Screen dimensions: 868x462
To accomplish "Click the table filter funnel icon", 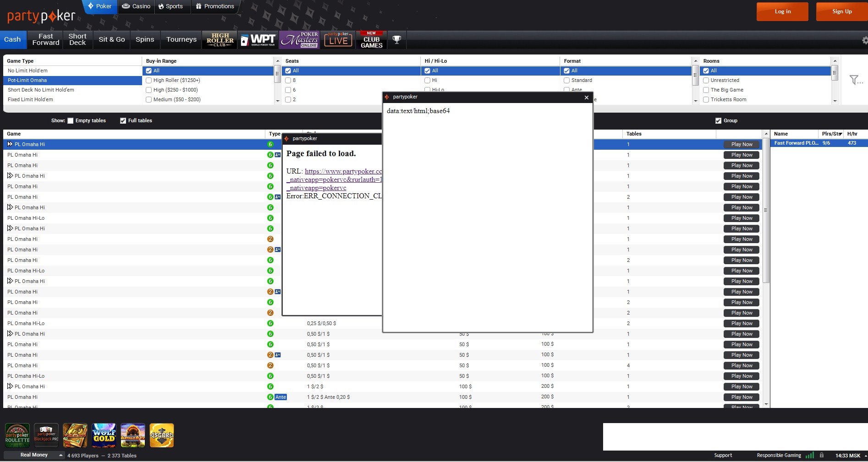I will tap(854, 80).
